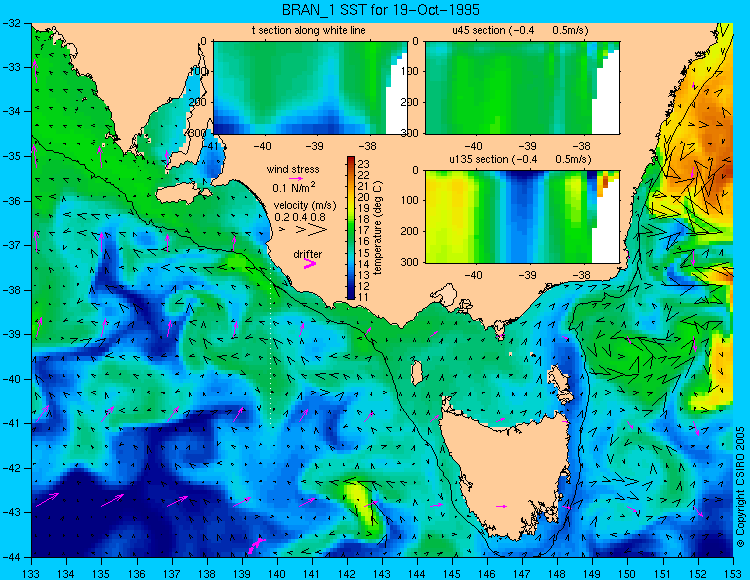Click the 'temperature (deg C)' colorbar label
750x580 pixels.
[378, 228]
